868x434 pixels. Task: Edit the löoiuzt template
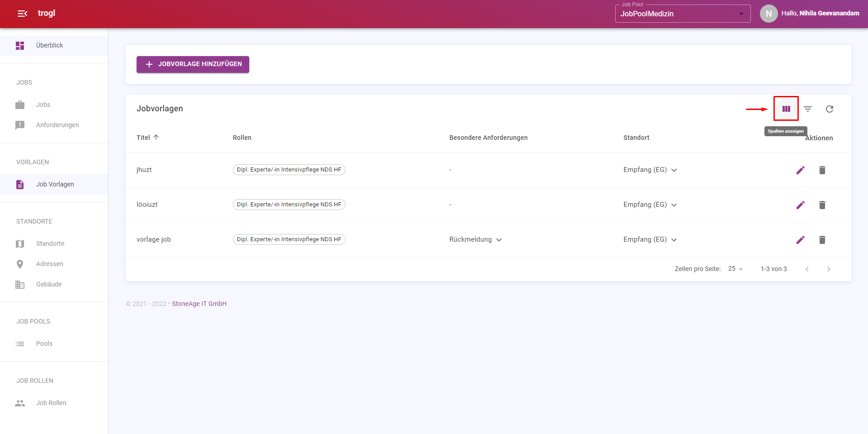tap(801, 205)
